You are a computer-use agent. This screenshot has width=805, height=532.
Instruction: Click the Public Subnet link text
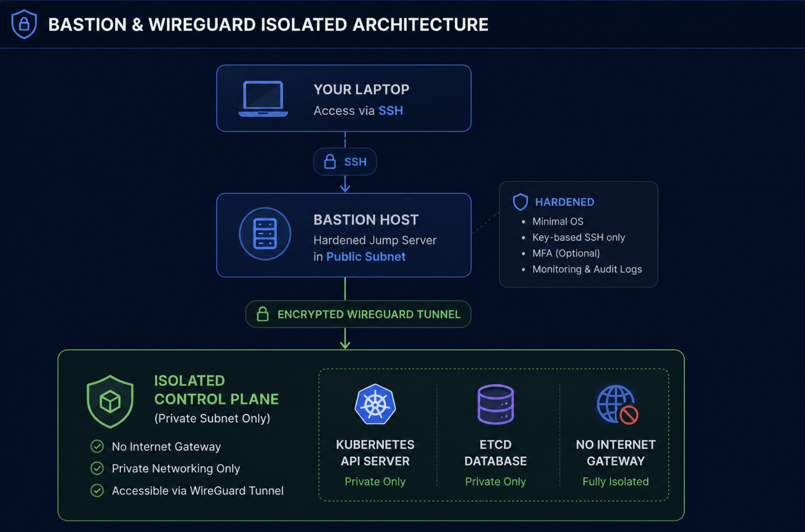(x=366, y=256)
